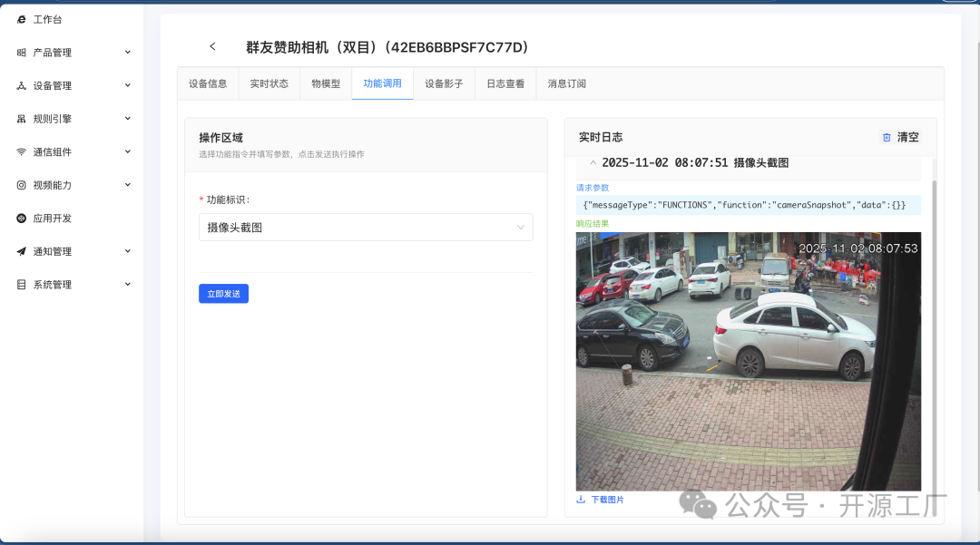Screen dimensions: 980x545
Task: Select the 工作台 workbench icon in sidebar
Action: point(21,18)
